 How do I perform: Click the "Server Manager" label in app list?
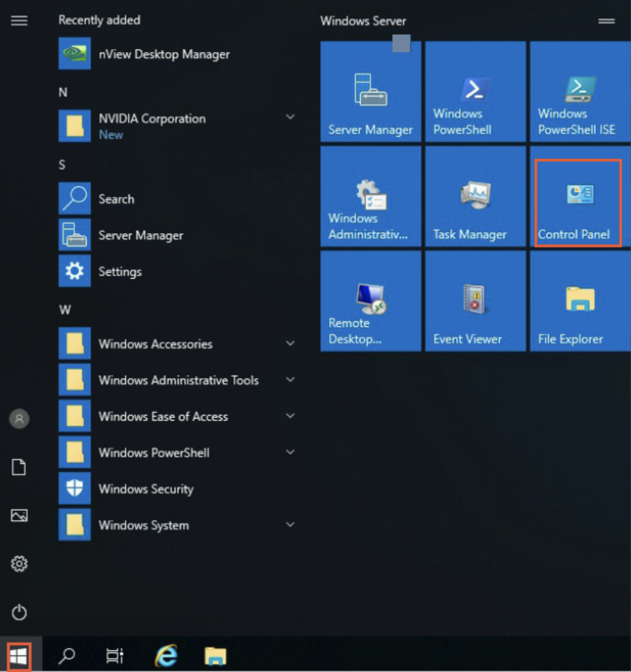click(141, 235)
